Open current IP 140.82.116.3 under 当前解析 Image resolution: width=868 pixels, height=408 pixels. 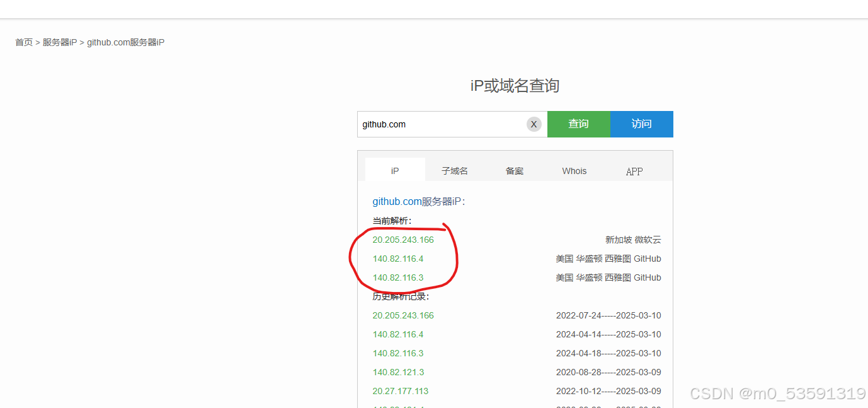tap(398, 277)
